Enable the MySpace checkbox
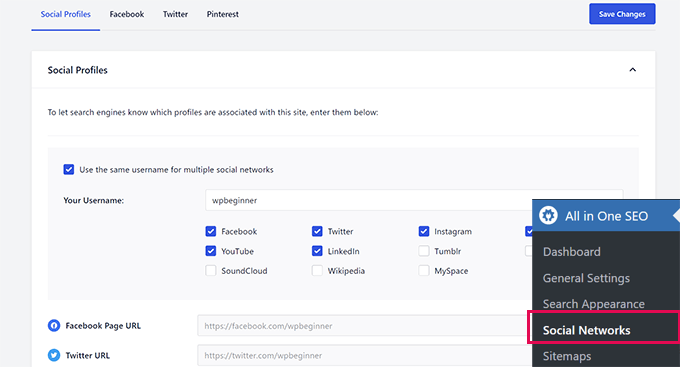Viewport: 680px width, 367px height. point(424,271)
